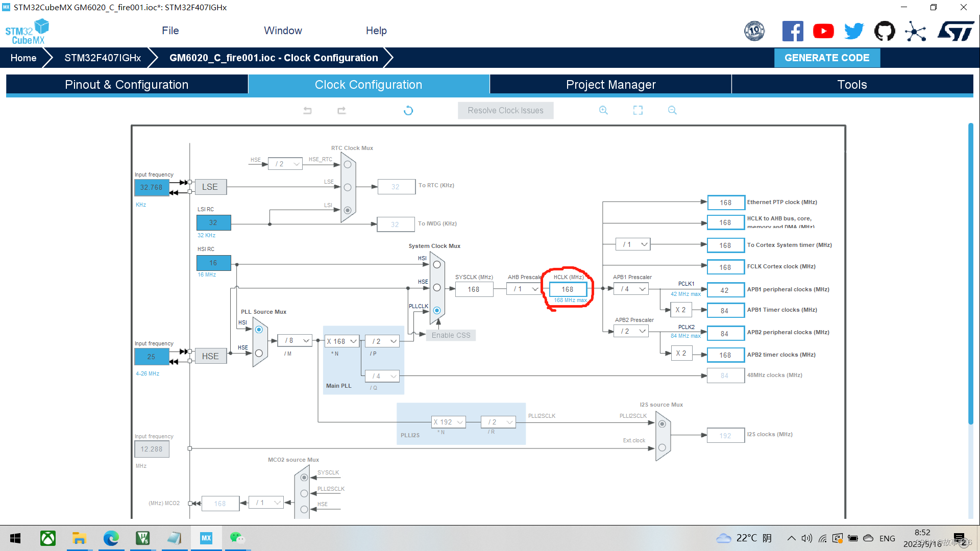Image resolution: width=980 pixels, height=551 pixels.
Task: Click the HSE oscillator block
Action: 210,356
